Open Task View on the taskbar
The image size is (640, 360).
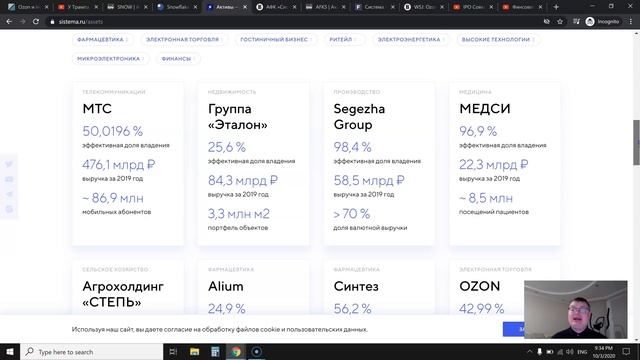pos(173,351)
